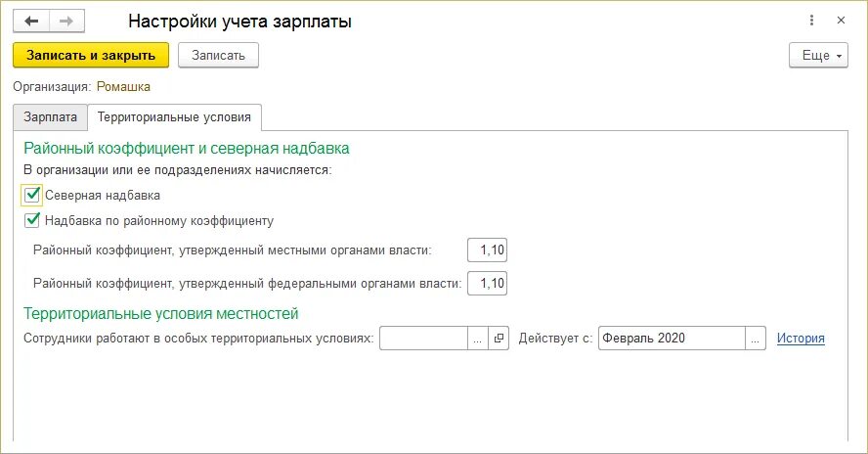The width and height of the screenshot is (868, 454).
Task: Select the Территориальные условия tab
Action: [x=173, y=117]
